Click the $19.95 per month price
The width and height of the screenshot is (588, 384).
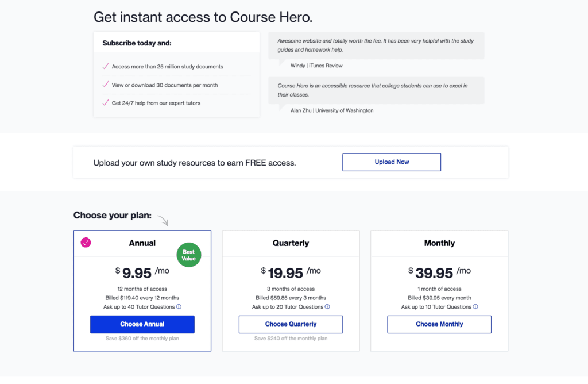coord(291,271)
